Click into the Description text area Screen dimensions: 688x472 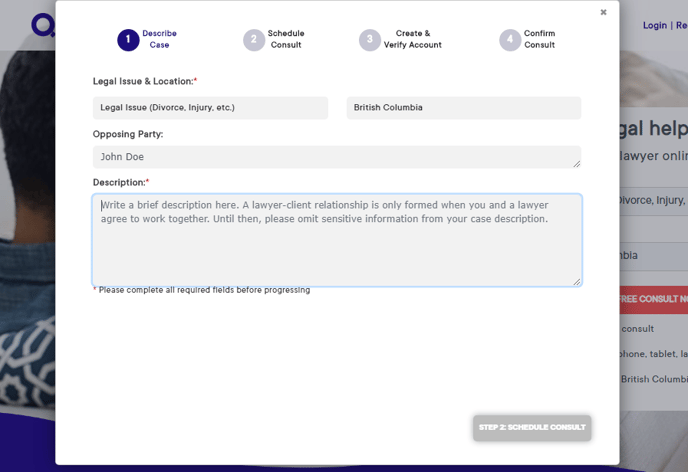337,240
